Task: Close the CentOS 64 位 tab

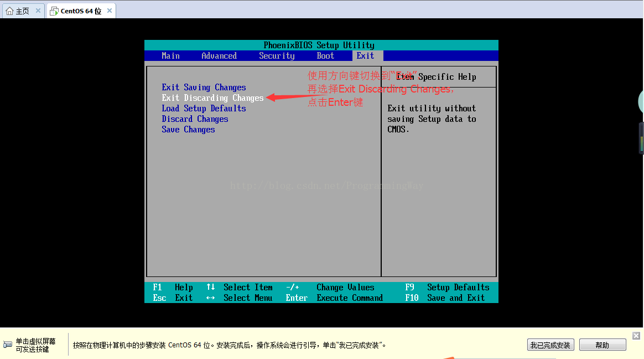Action: (x=110, y=11)
